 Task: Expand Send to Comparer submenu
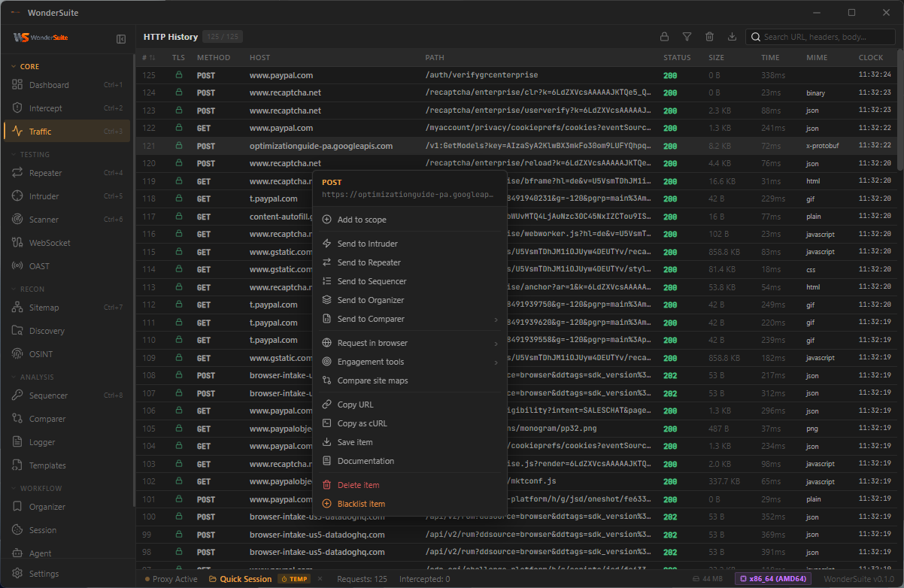(x=410, y=319)
